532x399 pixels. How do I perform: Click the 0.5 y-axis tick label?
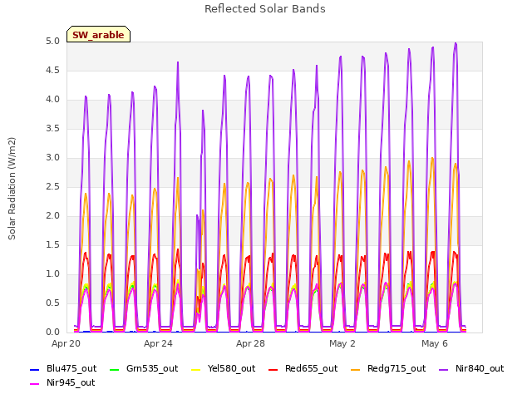pos(52,303)
